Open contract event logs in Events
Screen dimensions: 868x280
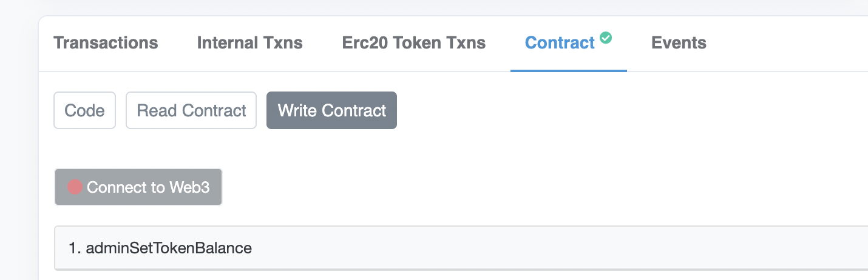click(679, 43)
